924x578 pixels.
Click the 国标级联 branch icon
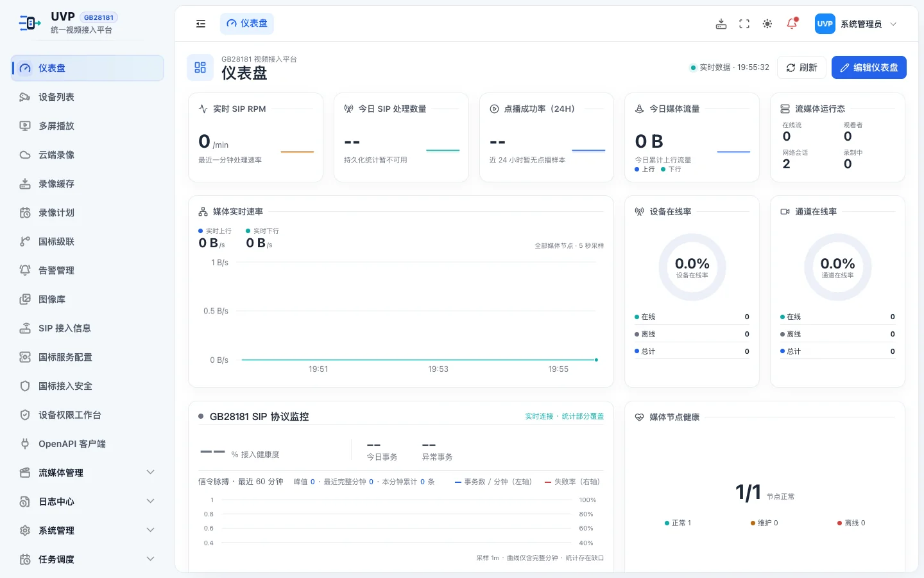25,241
